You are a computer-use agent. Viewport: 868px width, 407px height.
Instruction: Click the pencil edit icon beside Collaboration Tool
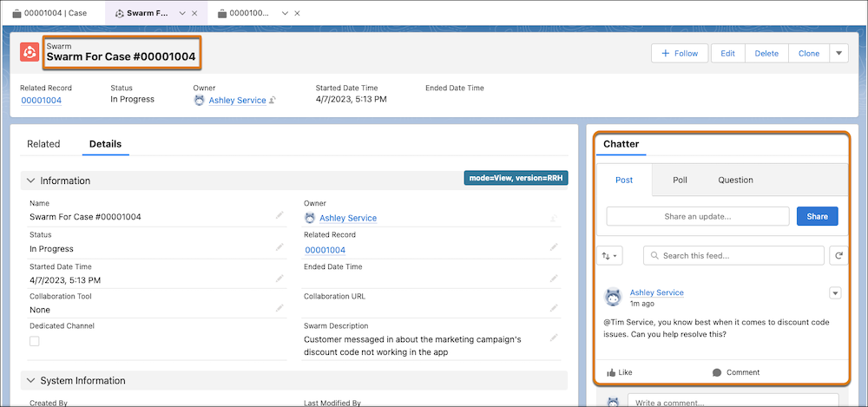279,308
